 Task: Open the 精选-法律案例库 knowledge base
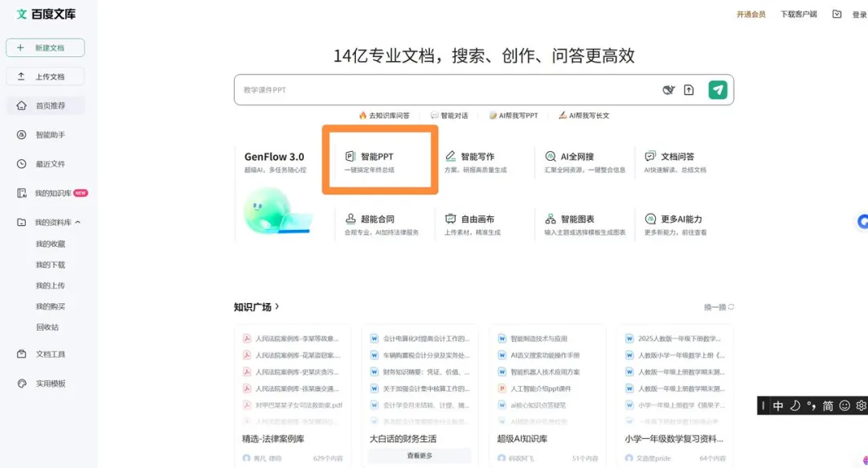tap(273, 438)
